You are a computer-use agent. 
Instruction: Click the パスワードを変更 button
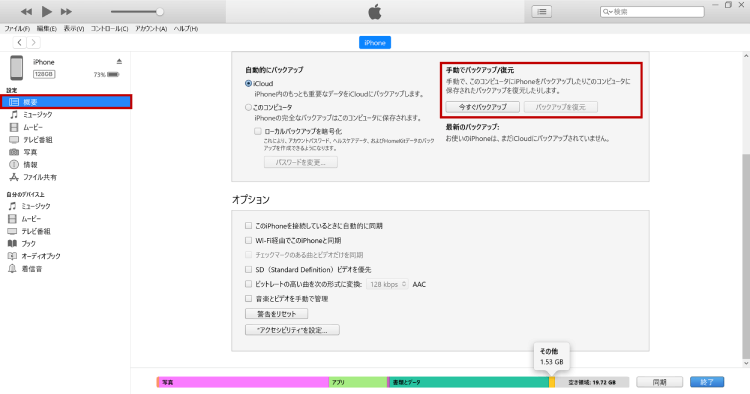300,163
